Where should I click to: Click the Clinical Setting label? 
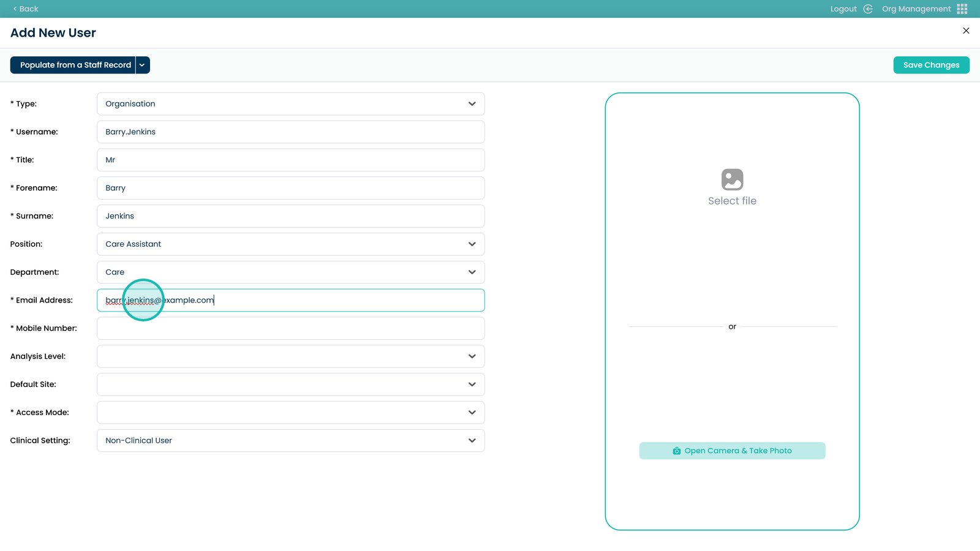click(40, 441)
